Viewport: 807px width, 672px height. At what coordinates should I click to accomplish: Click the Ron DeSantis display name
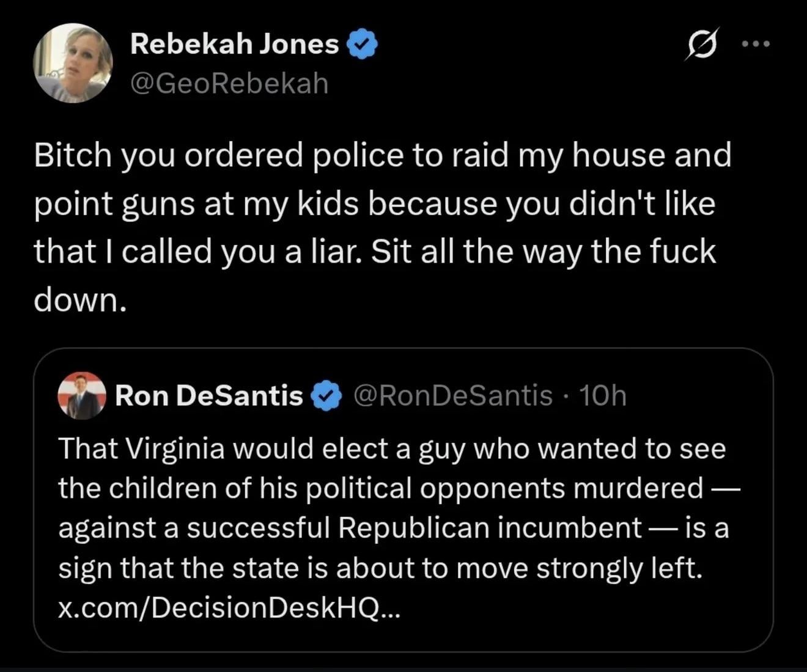tap(209, 396)
